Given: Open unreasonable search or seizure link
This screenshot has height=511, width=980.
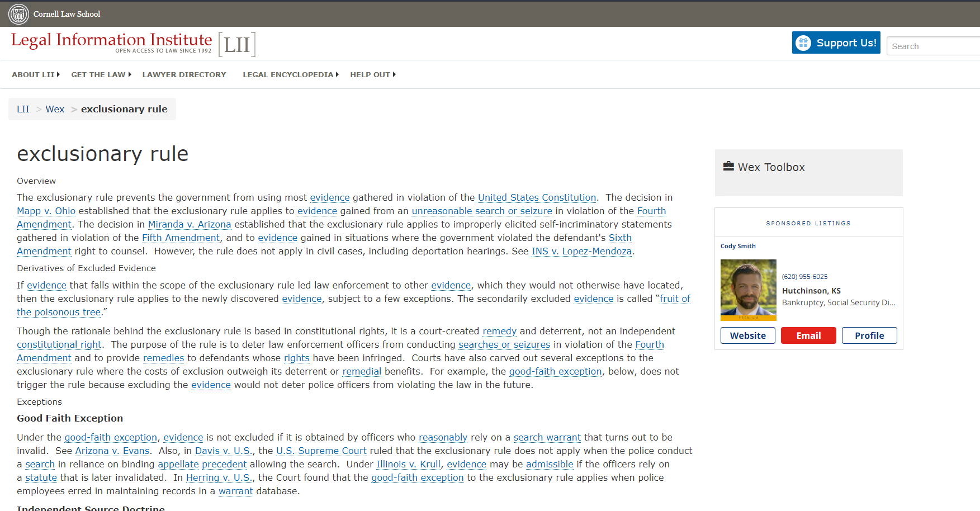Looking at the screenshot, I should (x=482, y=211).
